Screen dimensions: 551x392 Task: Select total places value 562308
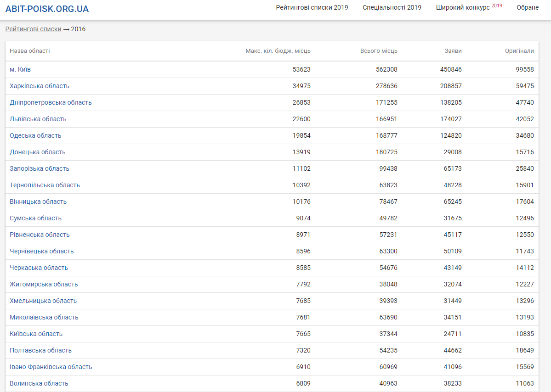pyautogui.click(x=386, y=69)
